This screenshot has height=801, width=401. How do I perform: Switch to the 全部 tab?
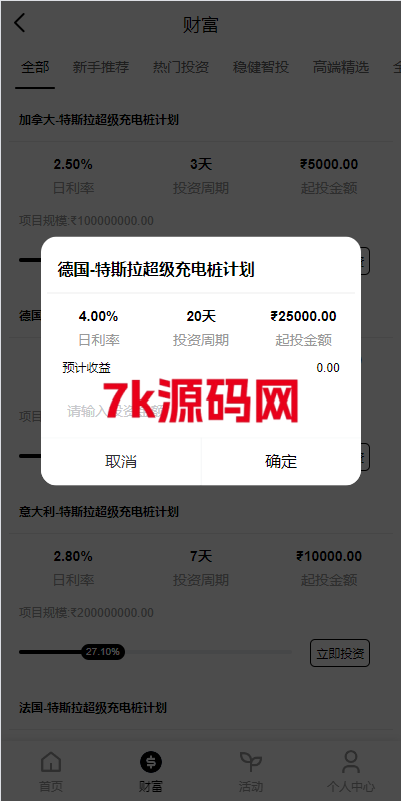[x=35, y=67]
